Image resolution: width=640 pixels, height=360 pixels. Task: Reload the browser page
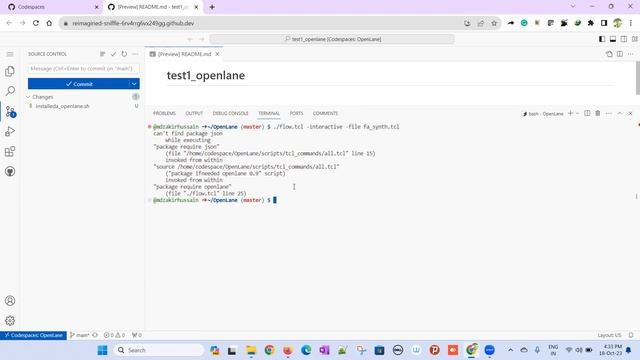(36, 23)
